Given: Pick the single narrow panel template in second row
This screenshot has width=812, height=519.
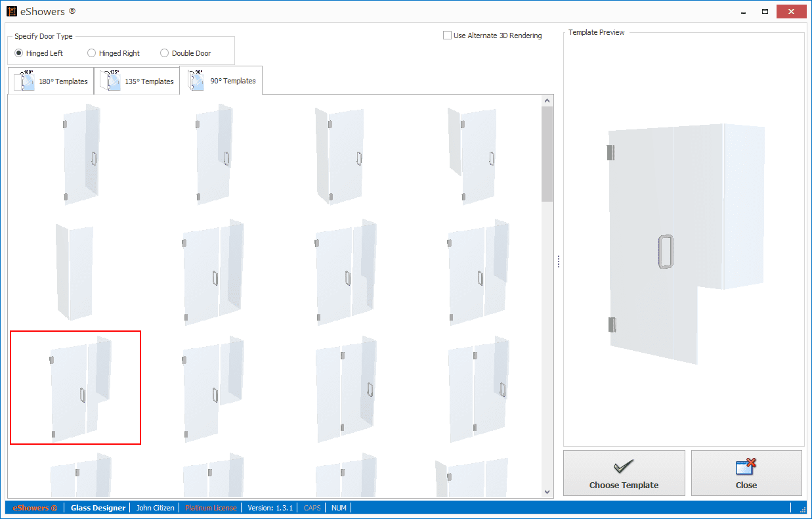Looking at the screenshot, I should (74, 271).
